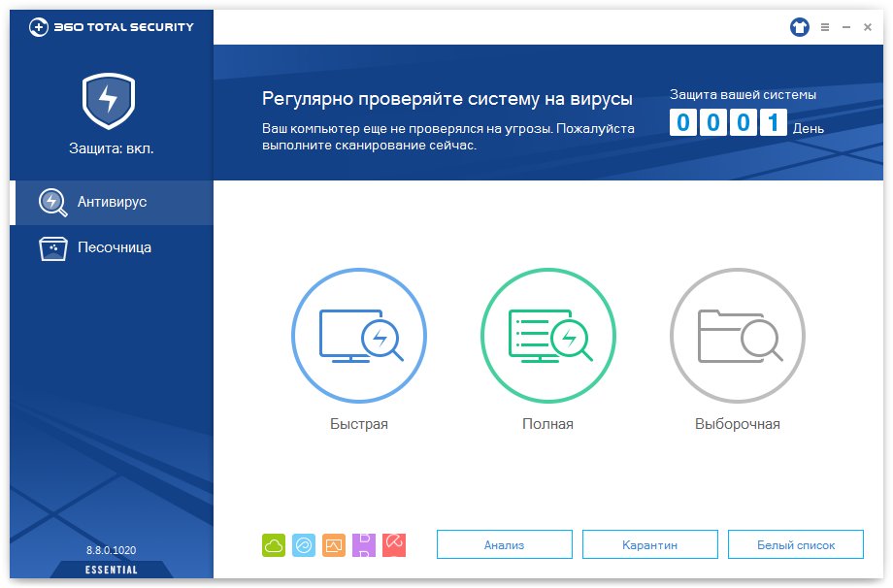Close the 360 Total Security window
Screen dimensions: 893x588
[868, 27]
